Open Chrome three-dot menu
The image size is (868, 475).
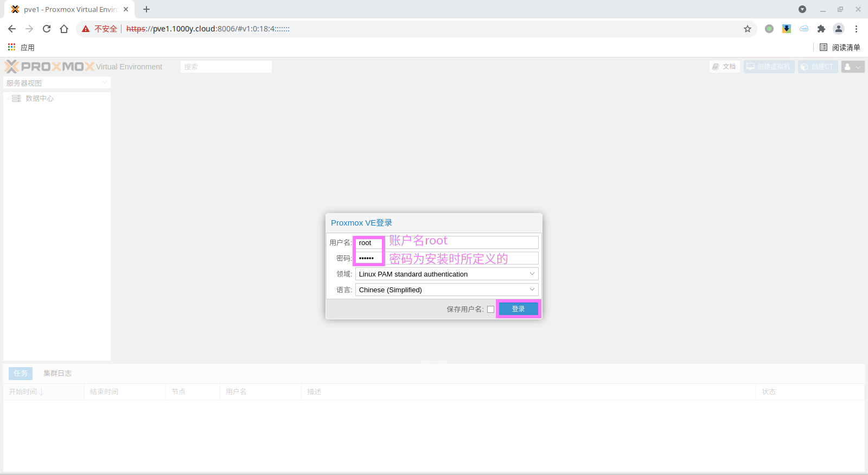(x=857, y=29)
